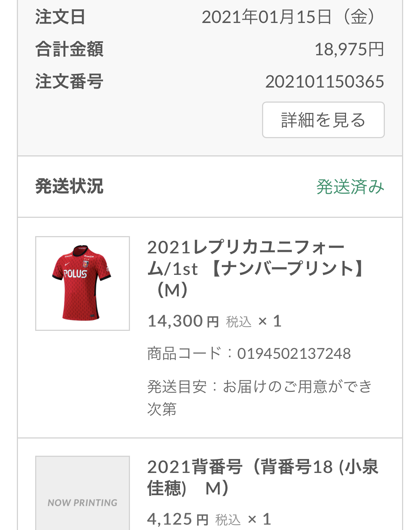The height and width of the screenshot is (530, 420).
Task: Click the 注文日 label
Action: pos(60,17)
